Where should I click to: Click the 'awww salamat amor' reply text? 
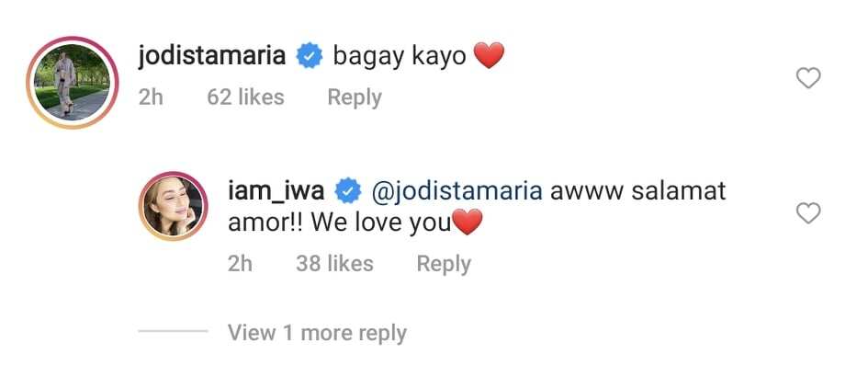(x=477, y=207)
